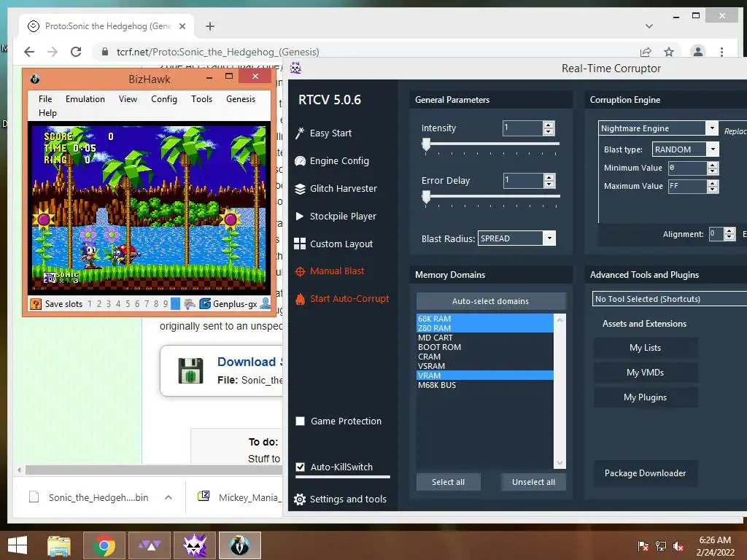The image size is (747, 560).
Task: Open No Tool Selected (Shortcuts) dropdown
Action: coord(670,299)
